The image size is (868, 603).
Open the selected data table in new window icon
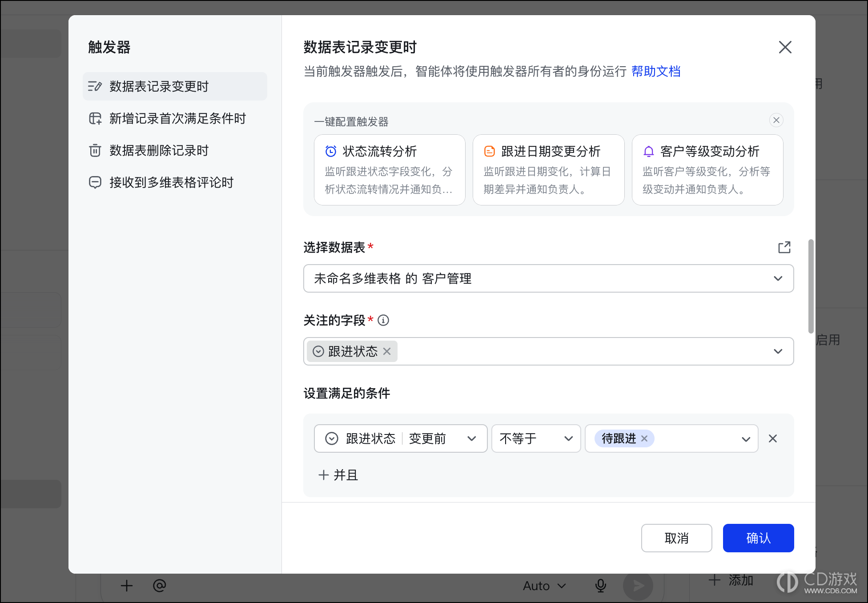(x=784, y=247)
